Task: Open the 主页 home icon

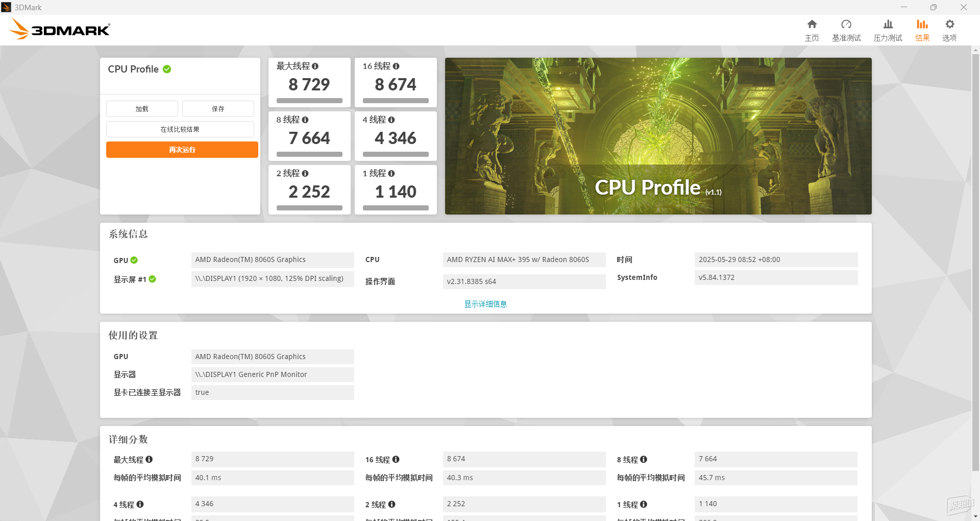Action: tap(812, 24)
